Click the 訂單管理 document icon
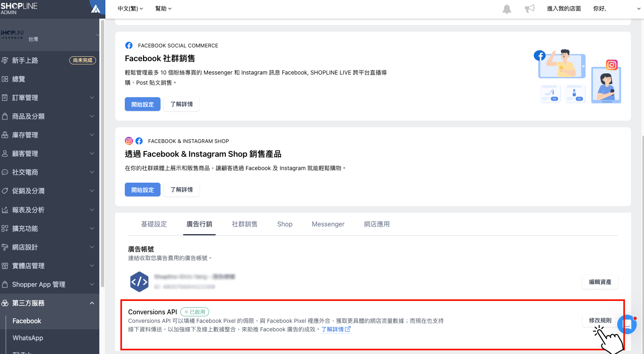 [x=5, y=98]
